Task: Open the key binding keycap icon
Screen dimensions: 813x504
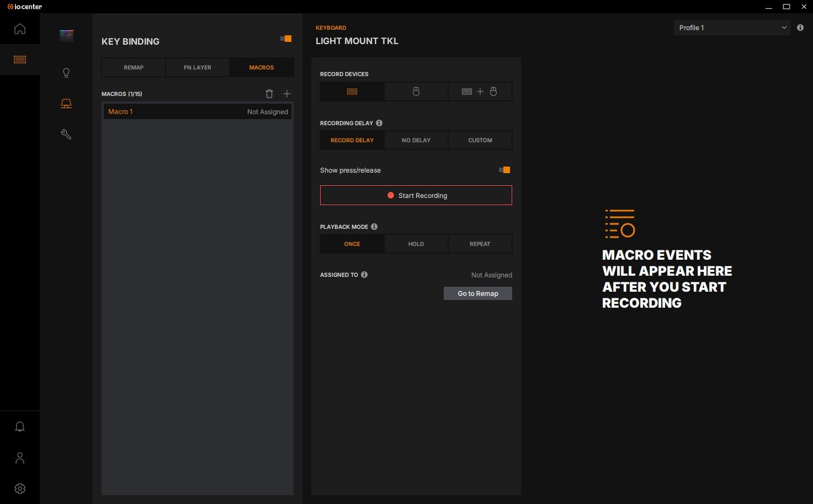Action: (x=66, y=104)
